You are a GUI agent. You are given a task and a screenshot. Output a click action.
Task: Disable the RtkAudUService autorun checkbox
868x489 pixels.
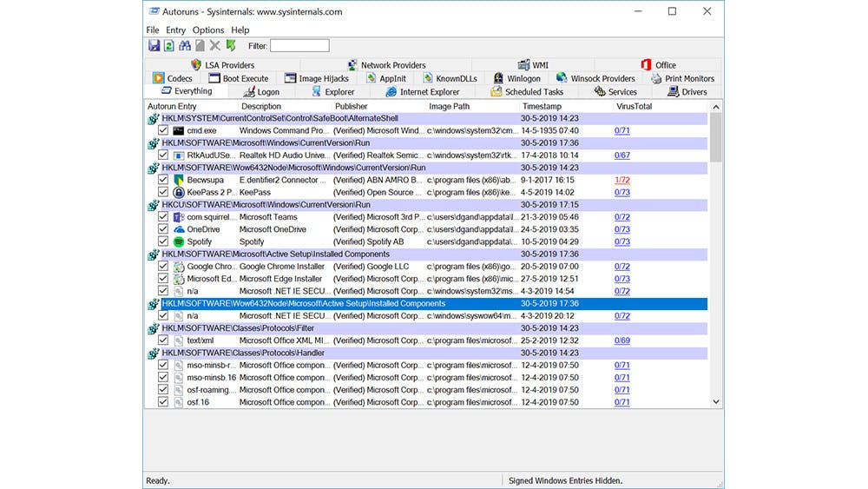pos(163,155)
